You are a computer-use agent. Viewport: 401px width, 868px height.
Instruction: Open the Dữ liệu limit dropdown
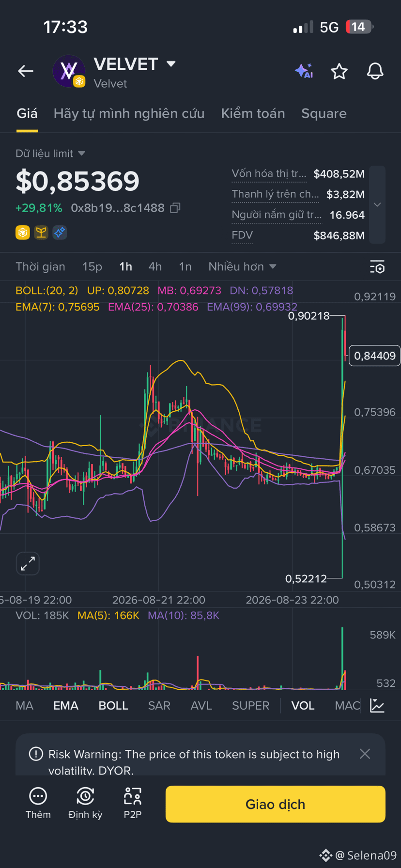click(x=50, y=154)
